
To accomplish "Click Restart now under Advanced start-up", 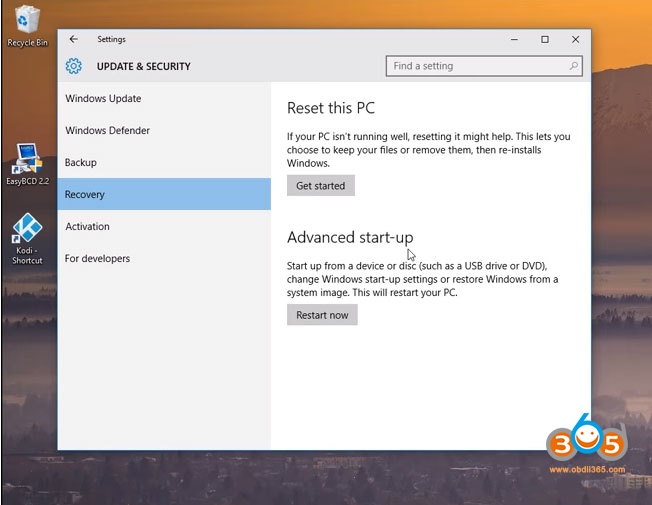I will coord(322,315).
